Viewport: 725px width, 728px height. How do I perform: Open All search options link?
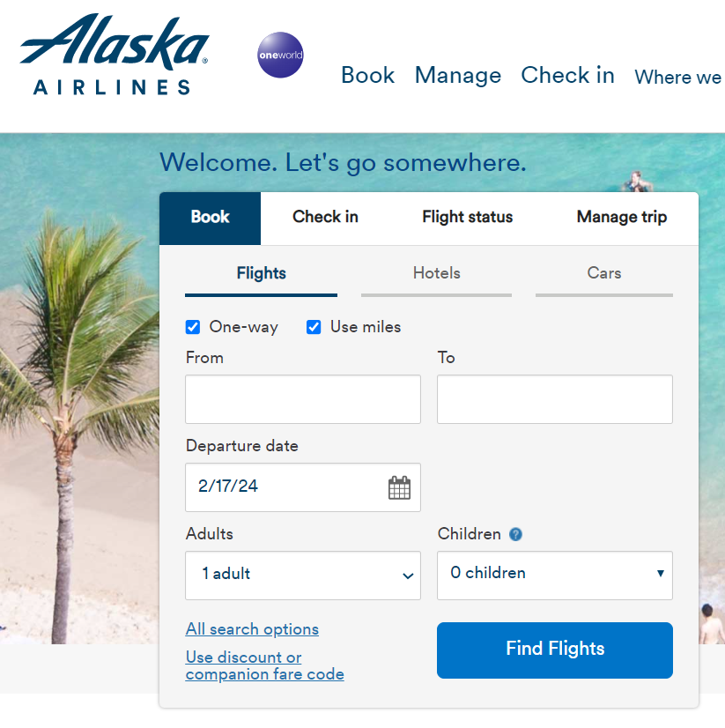(x=251, y=628)
